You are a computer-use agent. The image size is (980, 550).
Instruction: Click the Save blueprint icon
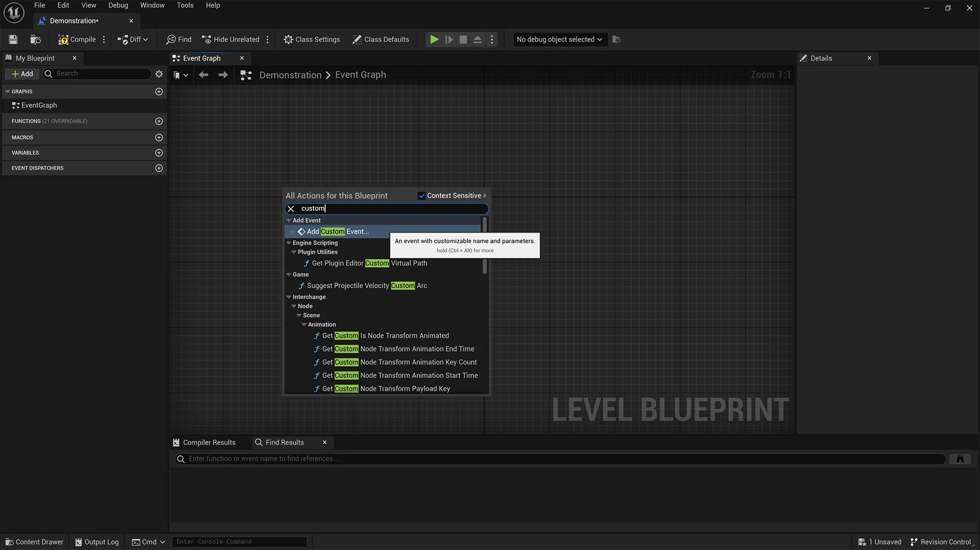pos(13,39)
